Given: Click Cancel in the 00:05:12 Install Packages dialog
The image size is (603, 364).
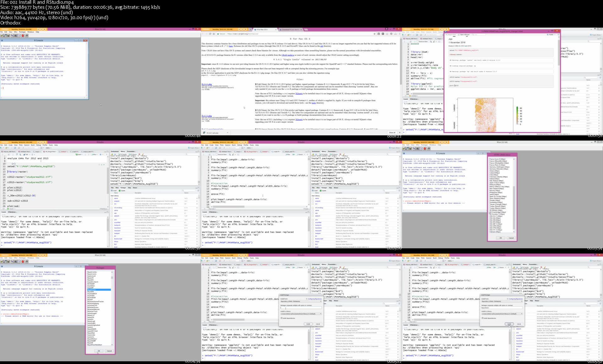Looking at the screenshot, I should coord(318,324).
